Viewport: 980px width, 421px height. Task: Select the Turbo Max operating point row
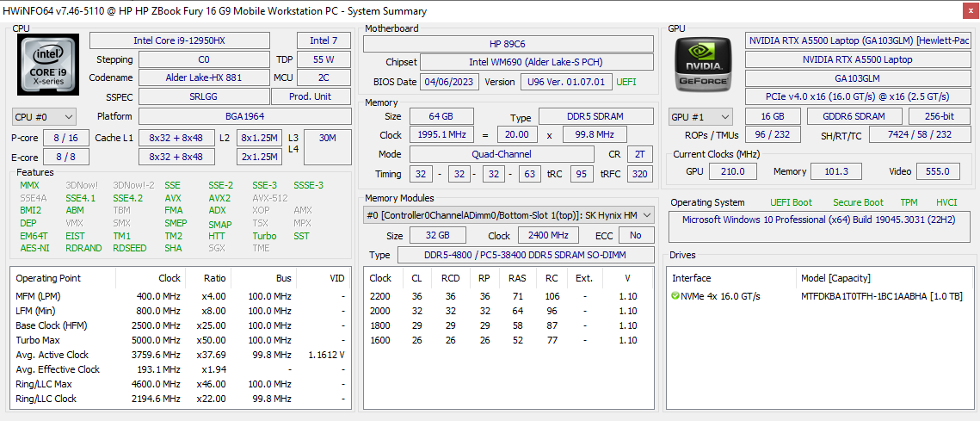[x=181, y=340]
